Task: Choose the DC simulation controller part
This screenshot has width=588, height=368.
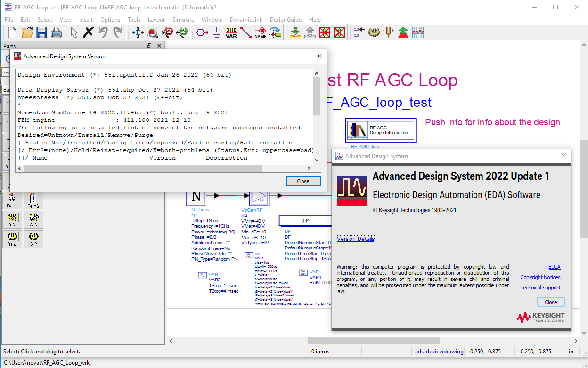Action: [12, 220]
